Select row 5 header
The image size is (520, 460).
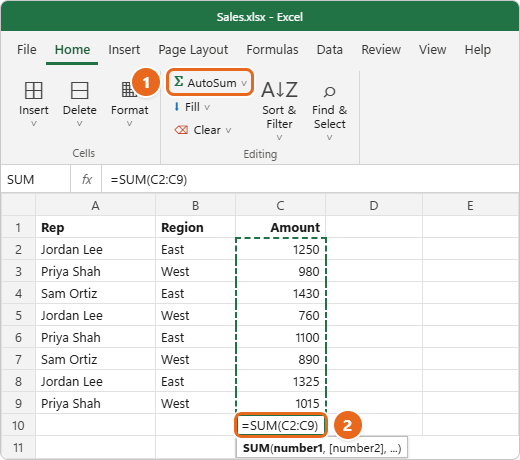click(18, 315)
